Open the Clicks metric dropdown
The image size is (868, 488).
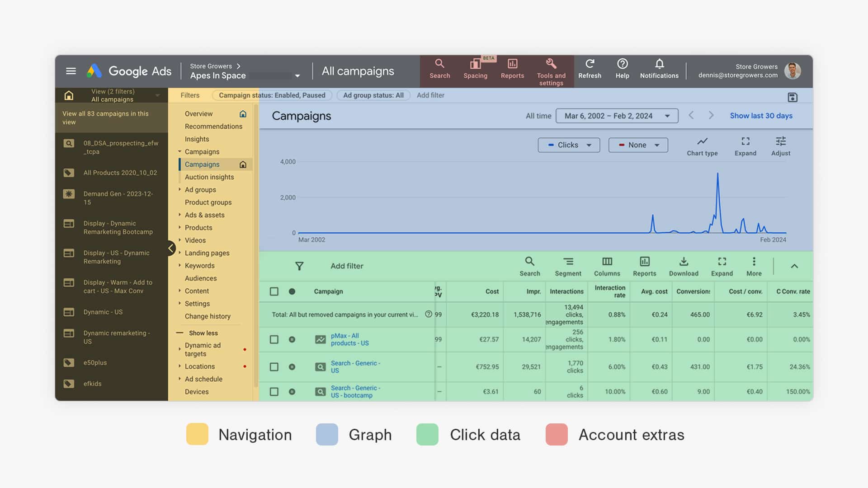pos(569,145)
